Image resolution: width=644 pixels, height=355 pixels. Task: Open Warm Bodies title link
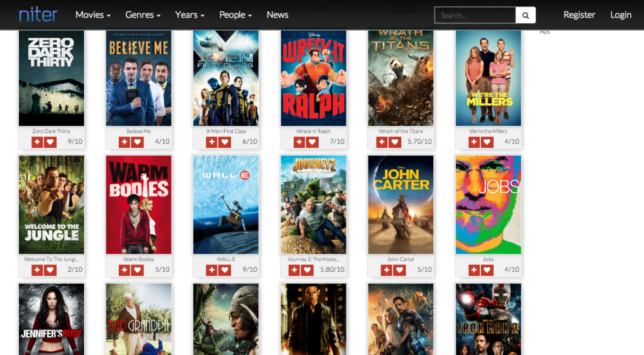pyautogui.click(x=139, y=260)
